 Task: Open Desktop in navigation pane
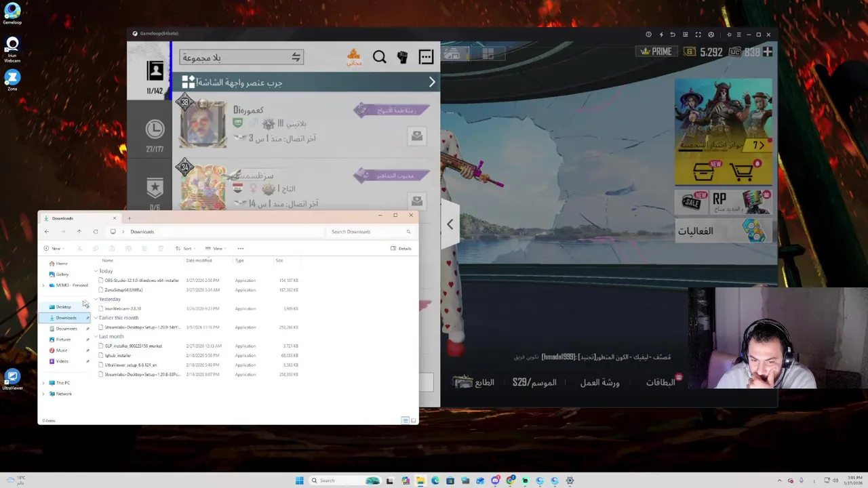60,307
